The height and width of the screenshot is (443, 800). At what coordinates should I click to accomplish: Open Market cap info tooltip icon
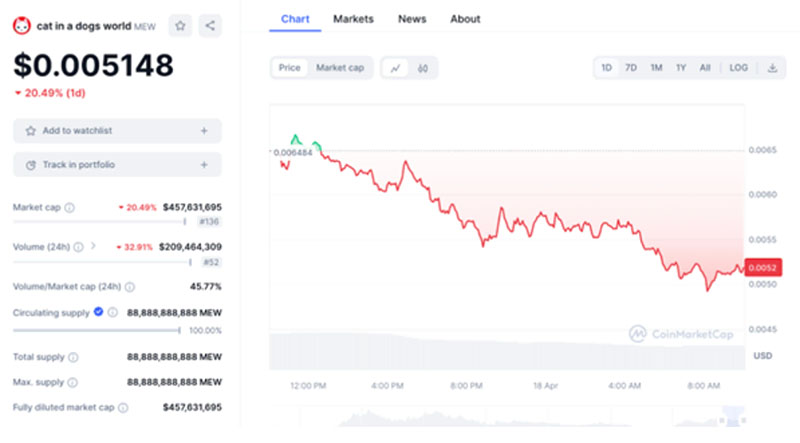click(x=69, y=208)
